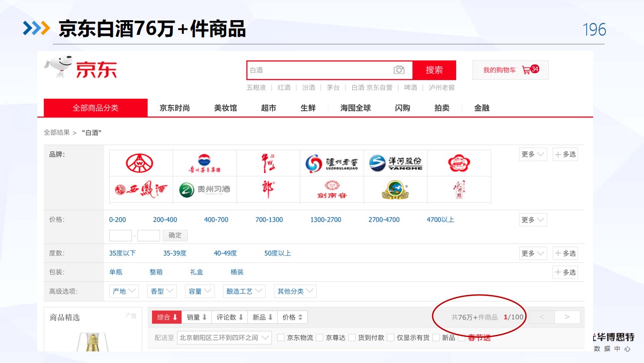The height and width of the screenshot is (363, 644).
Task: Select the 剑南春 brand logo
Action: 331,190
